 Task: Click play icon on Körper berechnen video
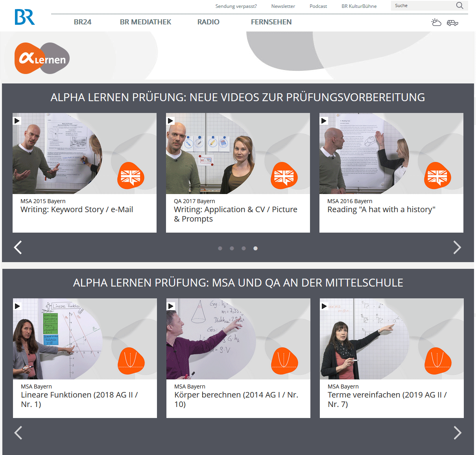tap(171, 306)
